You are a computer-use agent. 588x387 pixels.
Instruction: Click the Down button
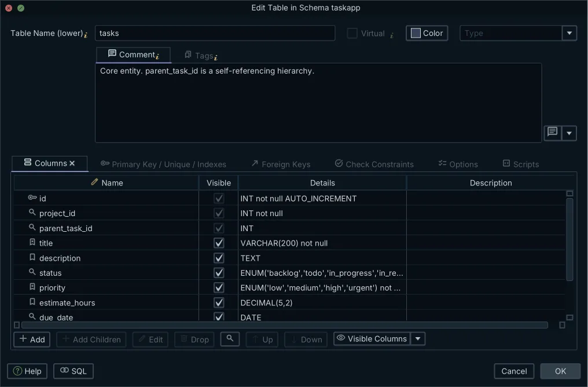pos(306,339)
